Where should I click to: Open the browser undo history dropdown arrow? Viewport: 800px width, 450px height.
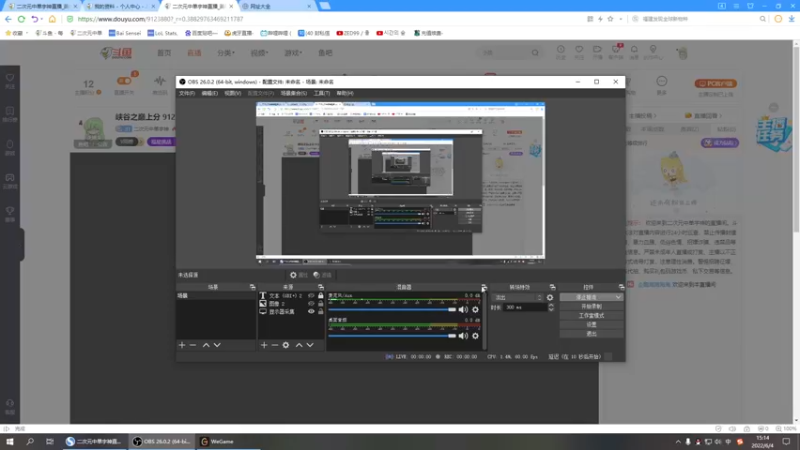[42, 19]
